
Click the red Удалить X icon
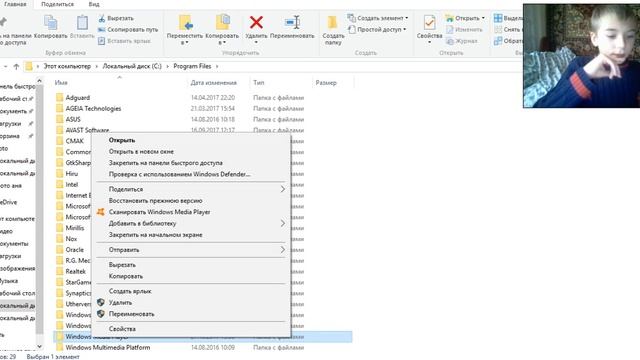[256, 22]
